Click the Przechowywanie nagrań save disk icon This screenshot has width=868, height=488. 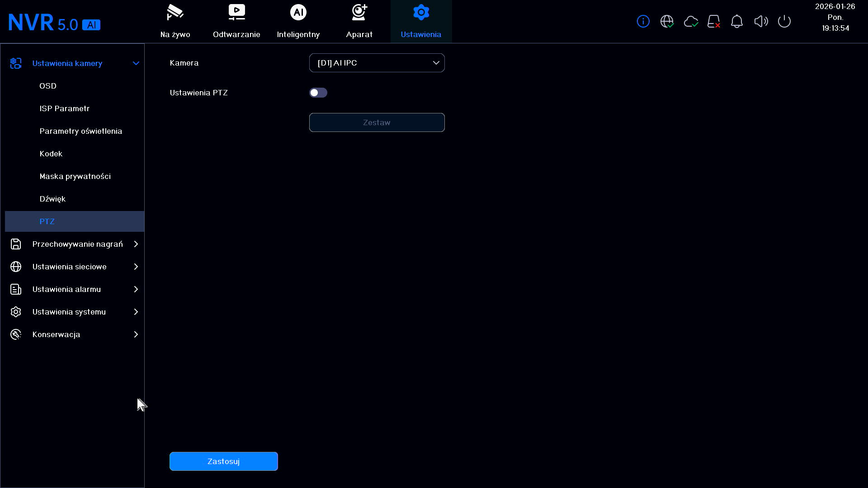click(x=16, y=244)
